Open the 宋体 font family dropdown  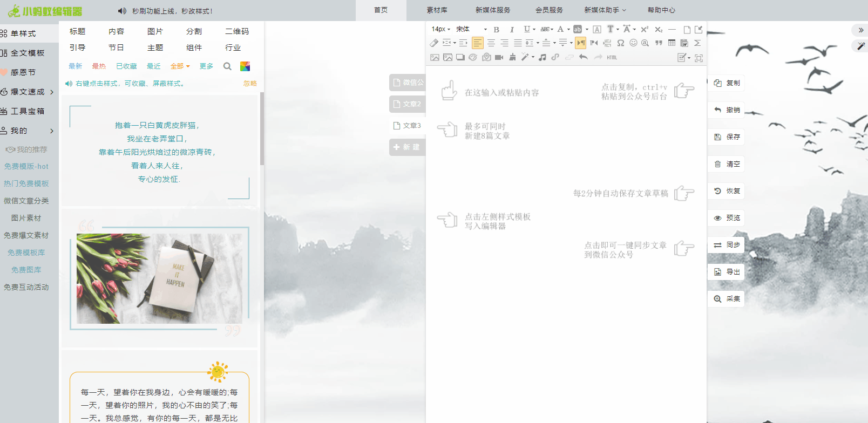471,29
